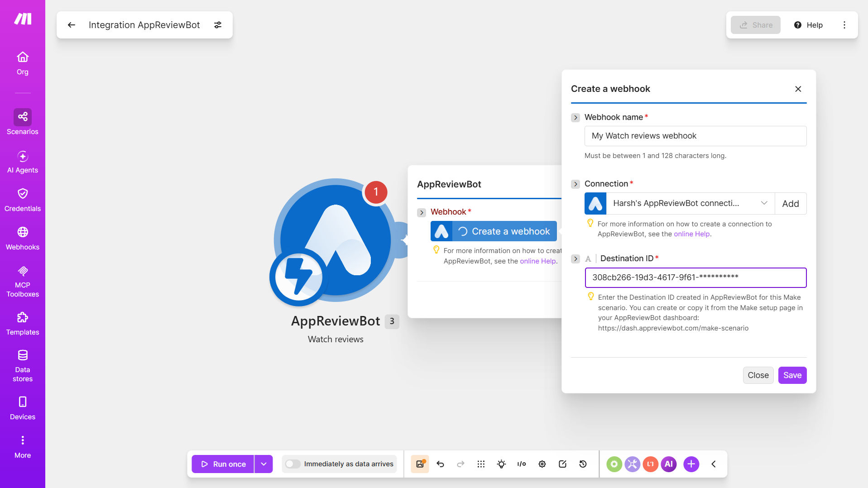The height and width of the screenshot is (488, 868).
Task: Click the Create a webhook button
Action: (494, 231)
